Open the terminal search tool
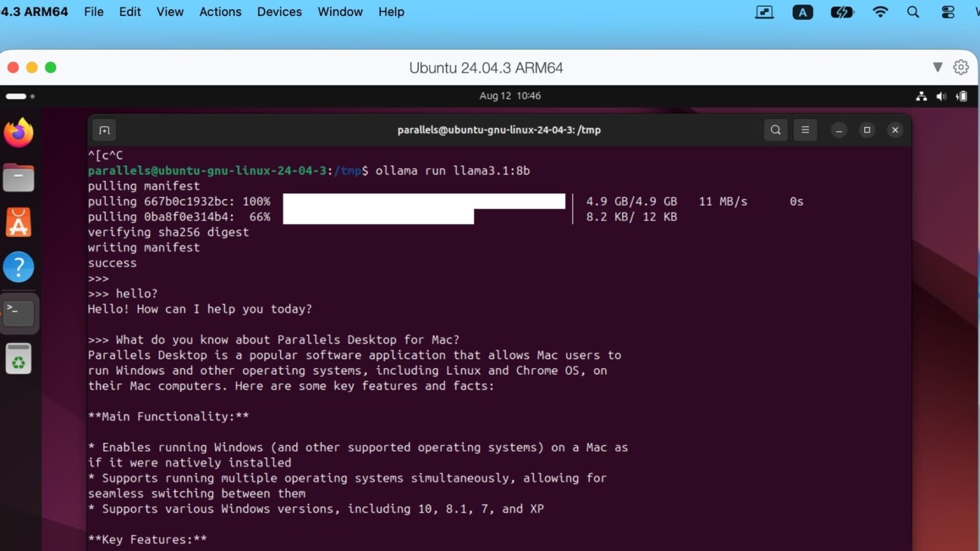This screenshot has height=551, width=980. pos(775,130)
